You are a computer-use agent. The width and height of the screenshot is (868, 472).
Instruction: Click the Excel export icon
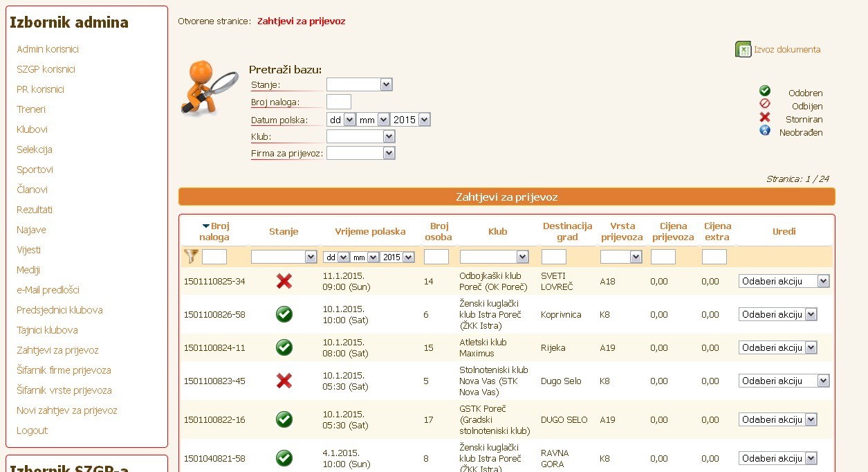click(x=743, y=50)
